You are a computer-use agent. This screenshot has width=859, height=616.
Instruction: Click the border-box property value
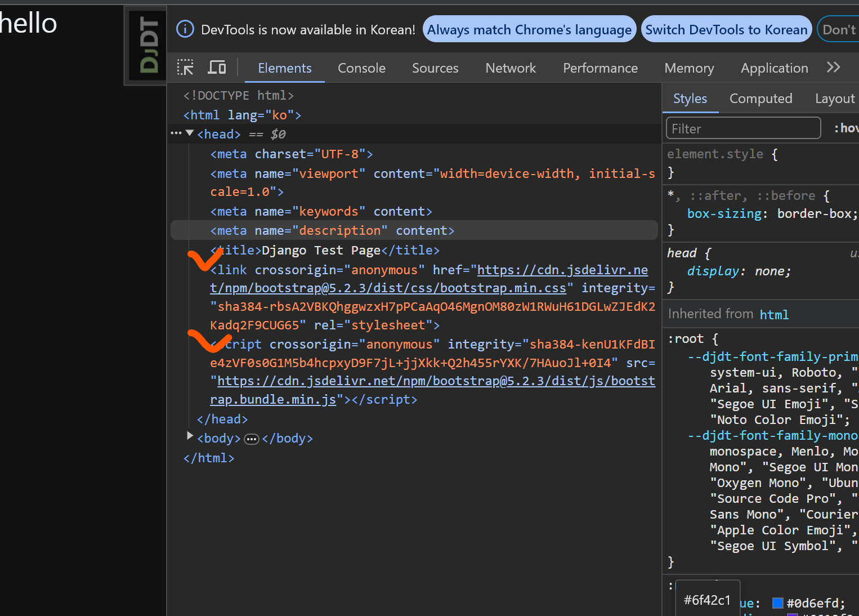pos(814,213)
